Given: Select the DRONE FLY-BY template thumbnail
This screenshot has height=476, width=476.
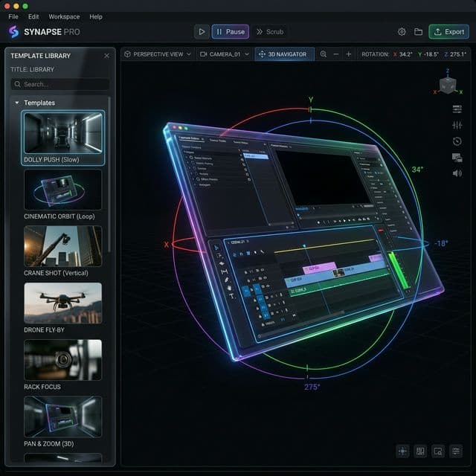Looking at the screenshot, I should coord(62,303).
